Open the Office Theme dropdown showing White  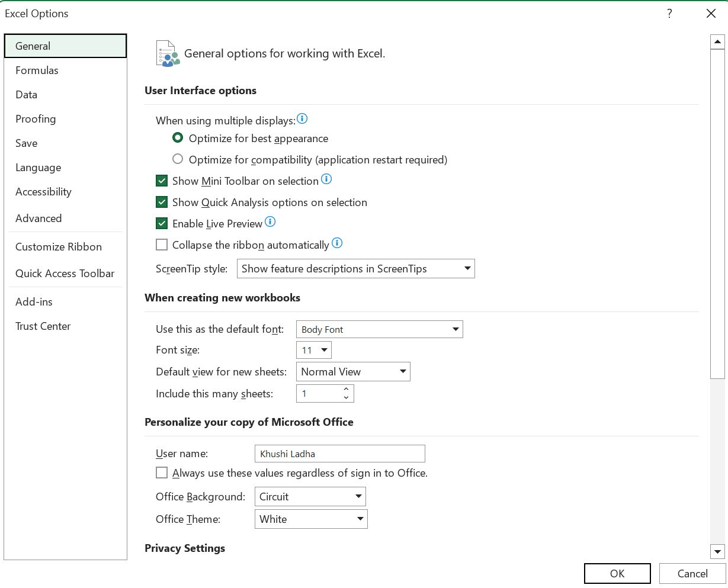[x=311, y=519]
